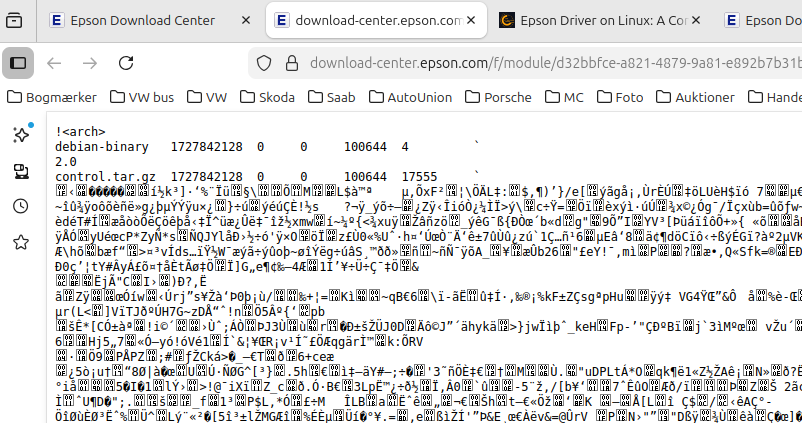Click the Forward navigation arrow
The image size is (802, 423).
tap(90, 63)
